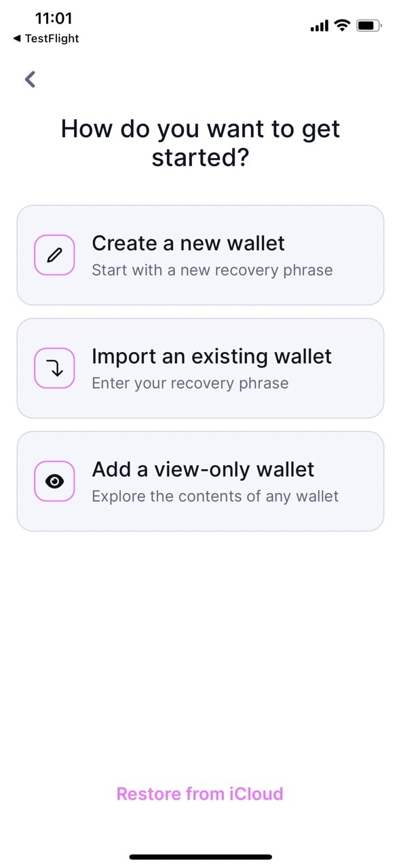Image resolution: width=401 pixels, height=868 pixels.
Task: Tap the battery indicator icon
Action: [x=369, y=26]
